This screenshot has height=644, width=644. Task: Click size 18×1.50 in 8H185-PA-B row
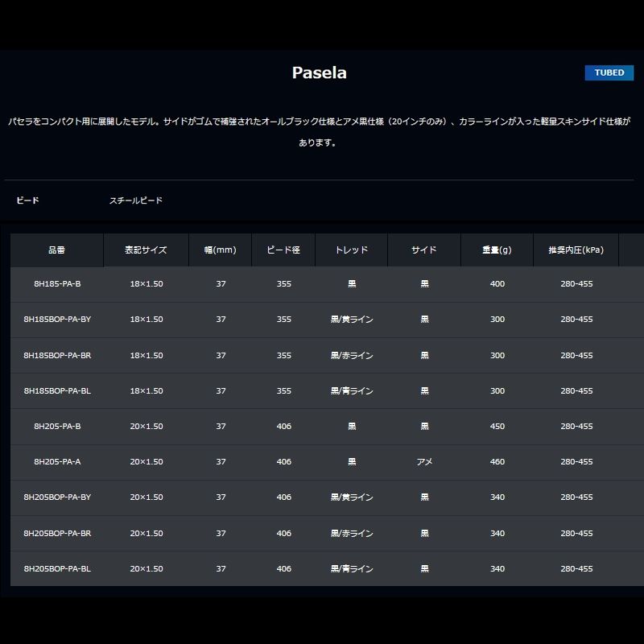click(x=147, y=284)
